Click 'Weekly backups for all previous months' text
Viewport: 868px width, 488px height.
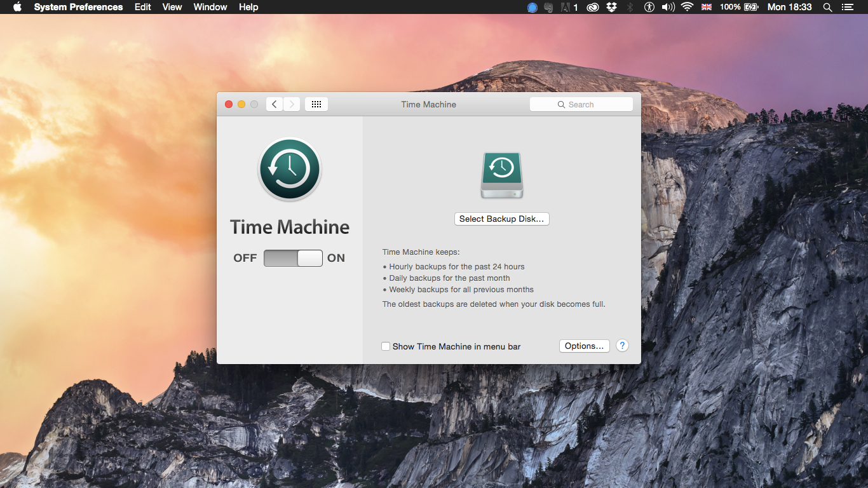pos(461,290)
